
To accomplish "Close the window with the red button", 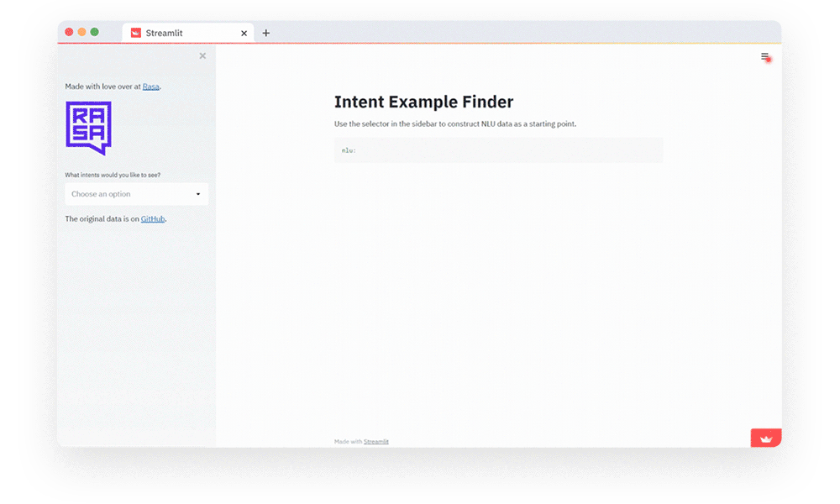I will tap(69, 32).
